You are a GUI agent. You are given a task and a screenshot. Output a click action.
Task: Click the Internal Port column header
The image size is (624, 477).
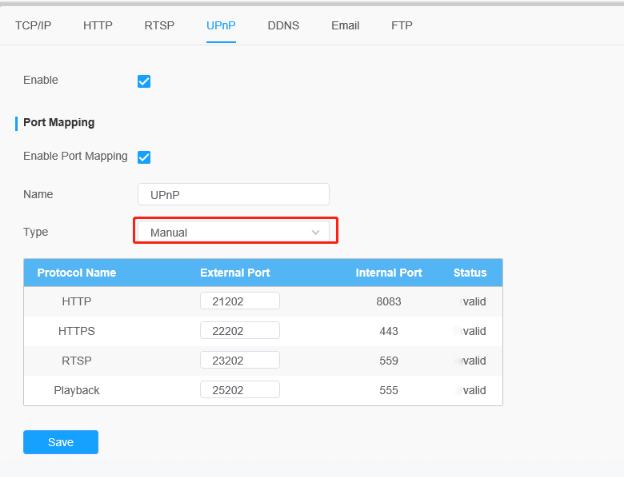388,273
